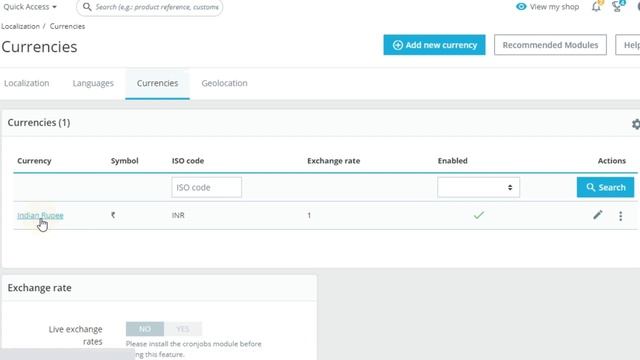Sort by Symbol column header
This screenshot has height=360, width=640.
(x=124, y=161)
